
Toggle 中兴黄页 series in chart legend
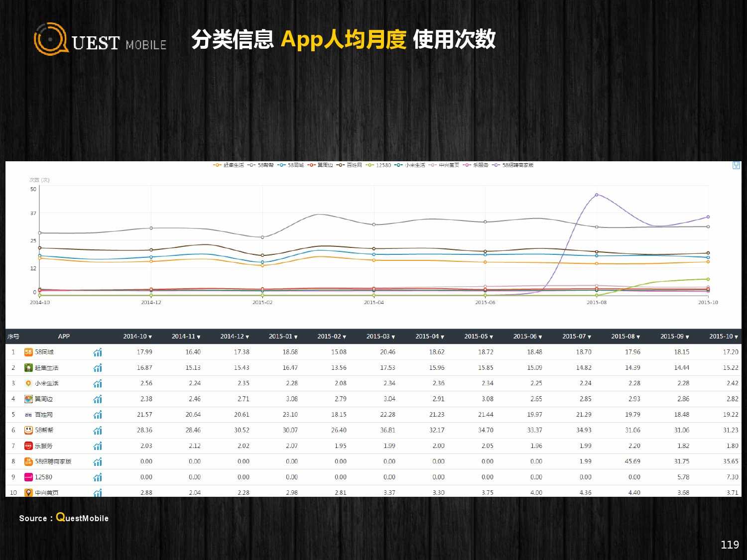coord(444,165)
